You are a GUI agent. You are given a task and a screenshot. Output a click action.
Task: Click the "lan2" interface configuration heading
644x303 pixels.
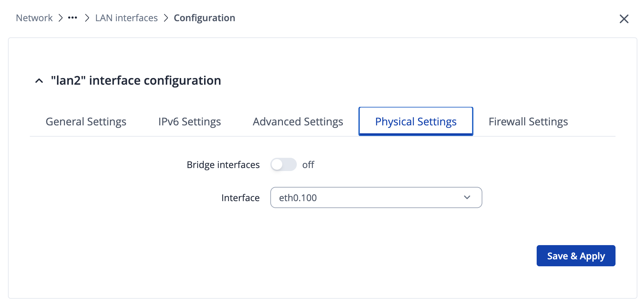coord(136,81)
